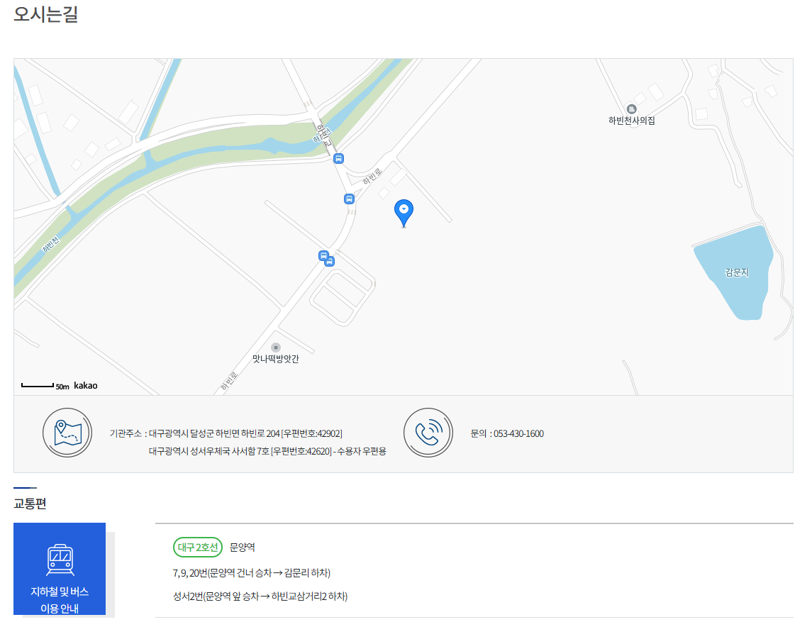
Task: Click the 오시는길 page heading
Action: [x=45, y=14]
